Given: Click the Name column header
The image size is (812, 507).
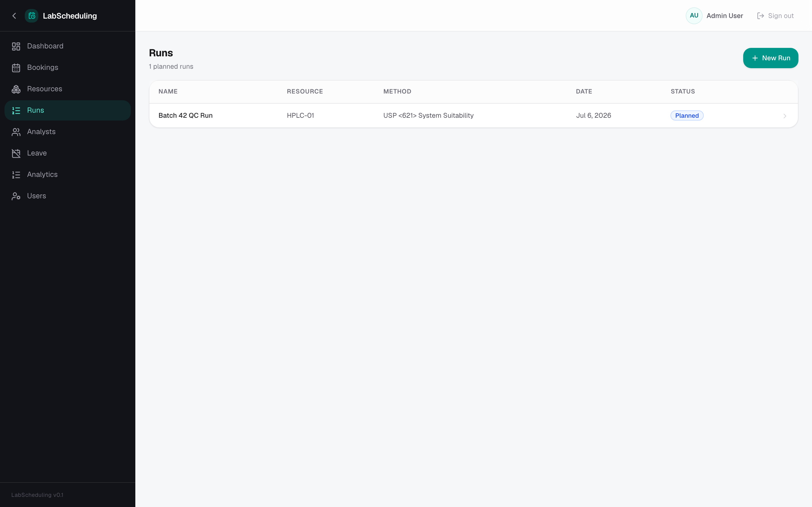Looking at the screenshot, I should (168, 92).
